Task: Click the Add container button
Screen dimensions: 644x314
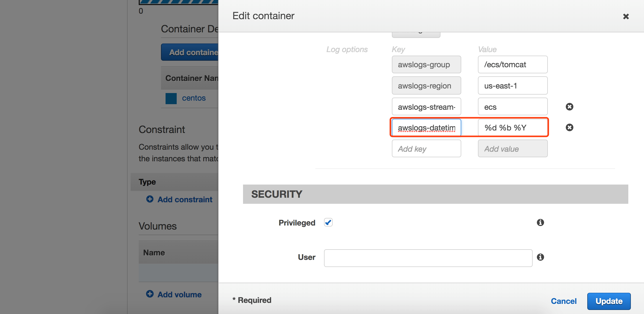Action: point(190,52)
